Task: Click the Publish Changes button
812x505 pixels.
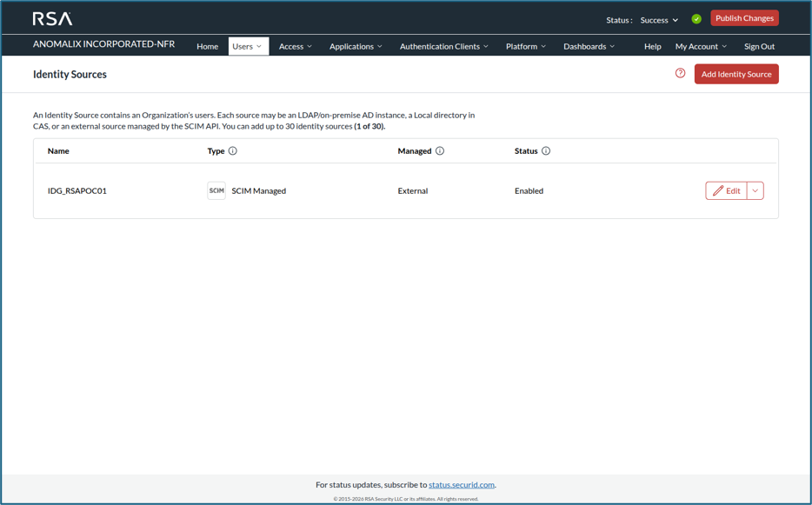Action: point(744,18)
